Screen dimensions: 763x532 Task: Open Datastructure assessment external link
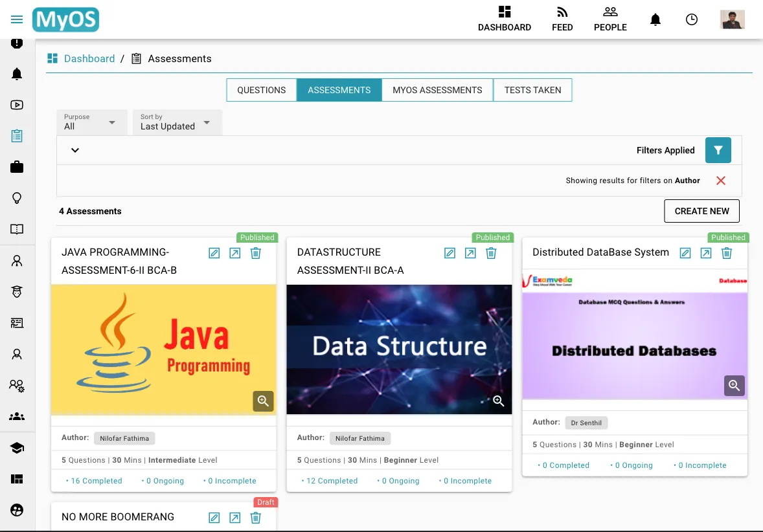pyautogui.click(x=470, y=253)
